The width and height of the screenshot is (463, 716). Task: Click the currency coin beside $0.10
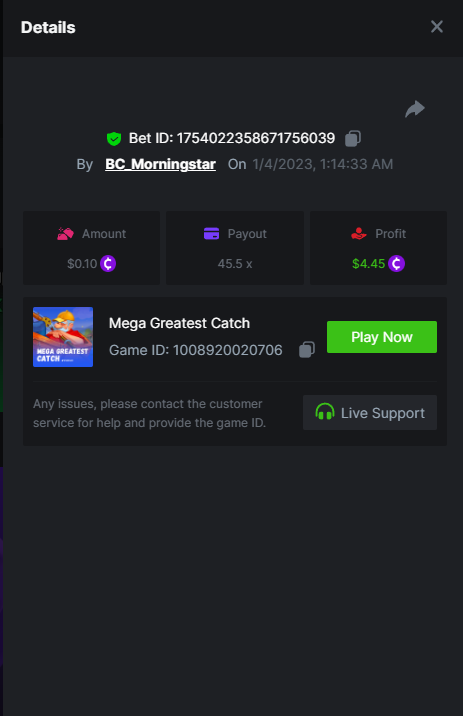tap(108, 263)
